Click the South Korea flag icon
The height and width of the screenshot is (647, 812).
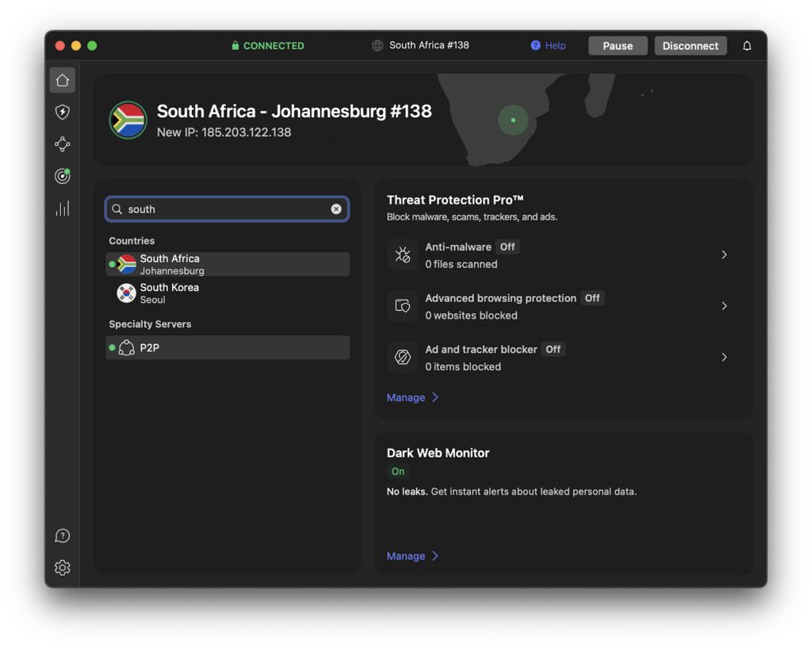coord(126,293)
